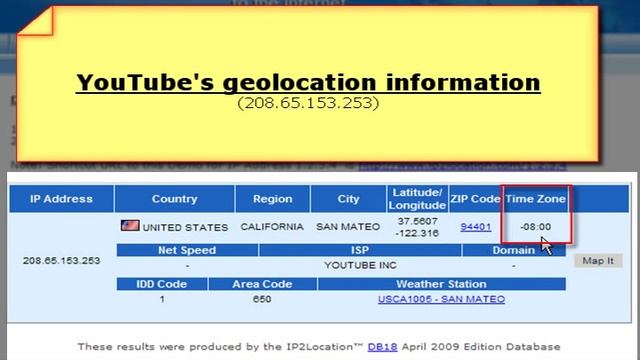Select the IDD code value 1
Screen dimensions: 640x360
click(x=162, y=299)
